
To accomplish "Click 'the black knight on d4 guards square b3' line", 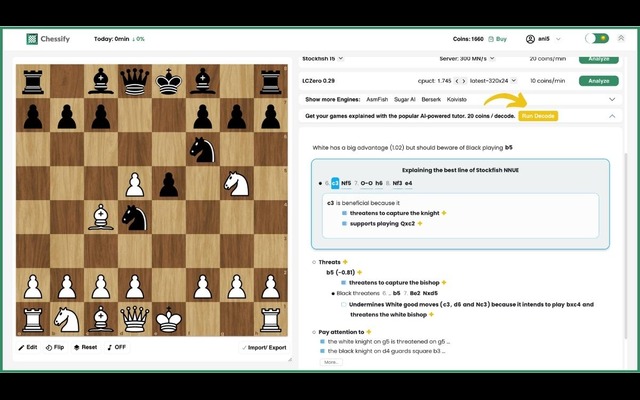I will point(386,351).
